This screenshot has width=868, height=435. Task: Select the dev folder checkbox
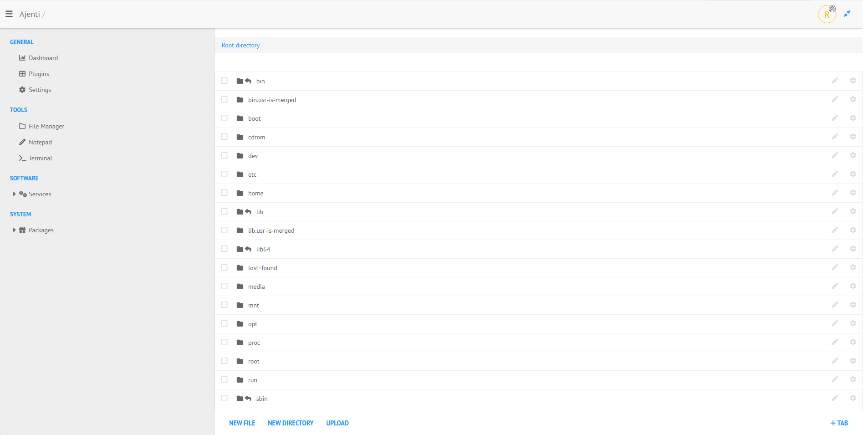(224, 155)
